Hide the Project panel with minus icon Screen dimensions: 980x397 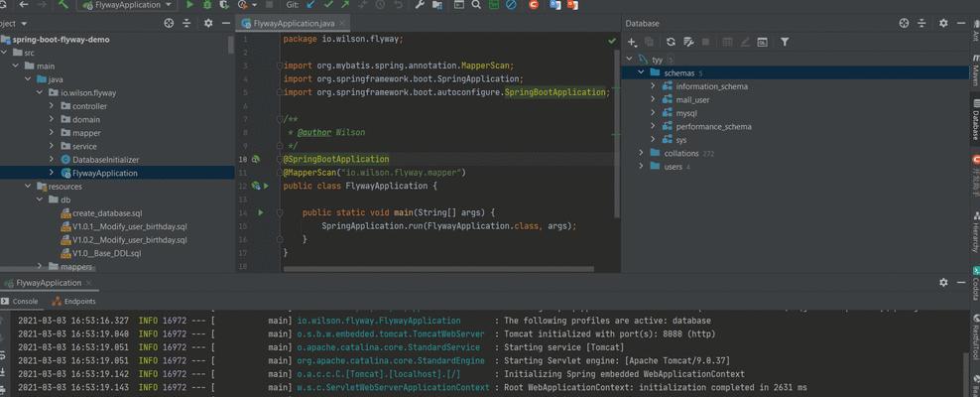225,23
